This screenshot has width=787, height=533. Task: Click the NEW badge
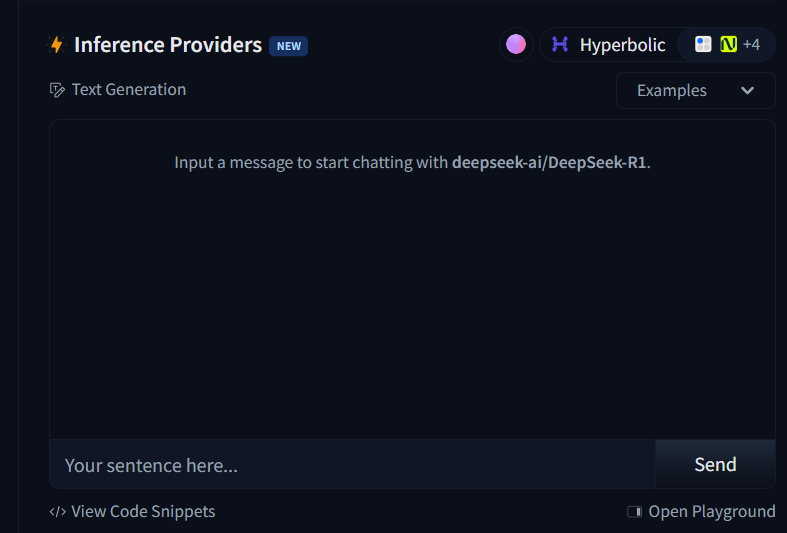[x=289, y=46]
